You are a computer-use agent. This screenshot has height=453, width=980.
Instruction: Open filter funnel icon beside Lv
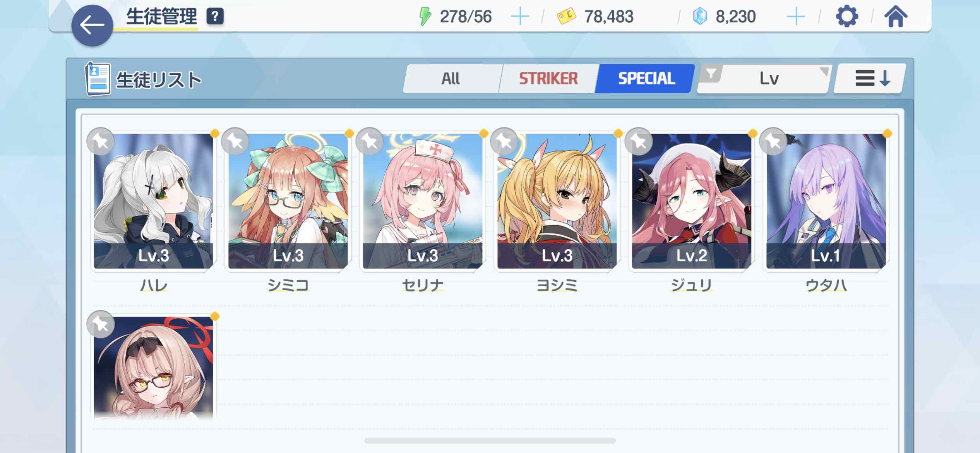711,74
